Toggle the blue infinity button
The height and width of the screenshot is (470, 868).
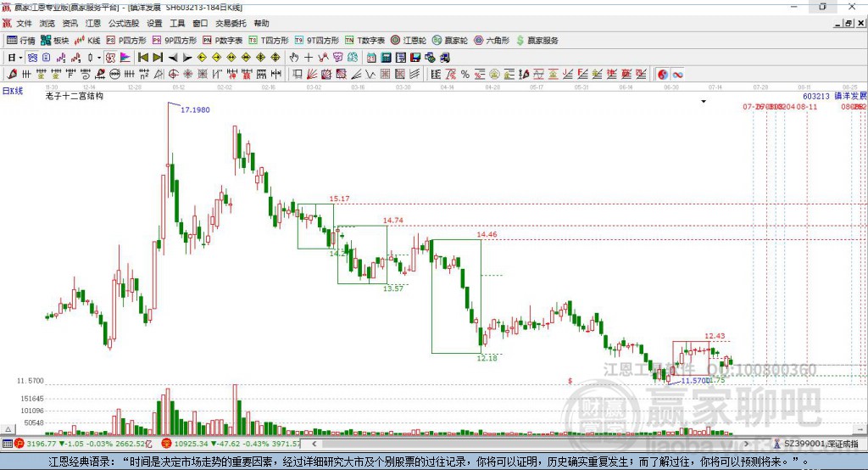677,75
